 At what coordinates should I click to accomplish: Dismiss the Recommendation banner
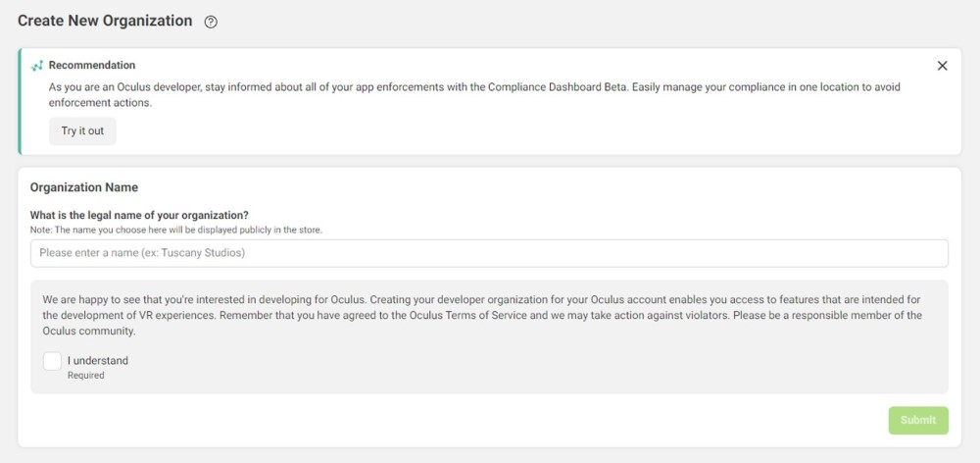pos(942,66)
